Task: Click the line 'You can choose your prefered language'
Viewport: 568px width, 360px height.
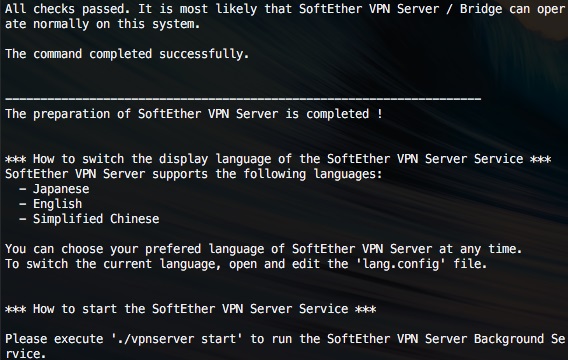Action: click(x=264, y=249)
